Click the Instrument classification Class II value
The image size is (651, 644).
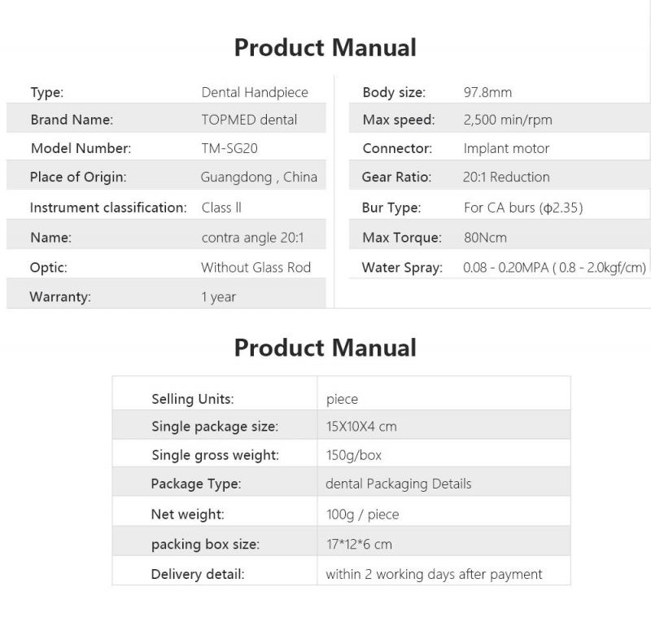[x=221, y=208]
